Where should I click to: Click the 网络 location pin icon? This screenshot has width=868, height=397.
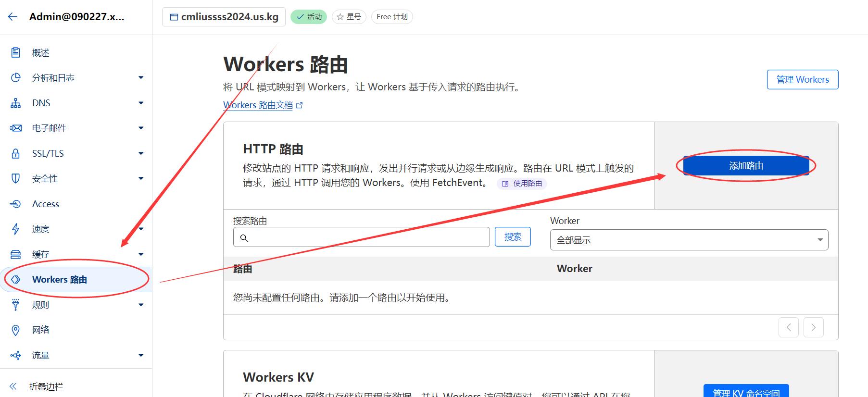16,330
